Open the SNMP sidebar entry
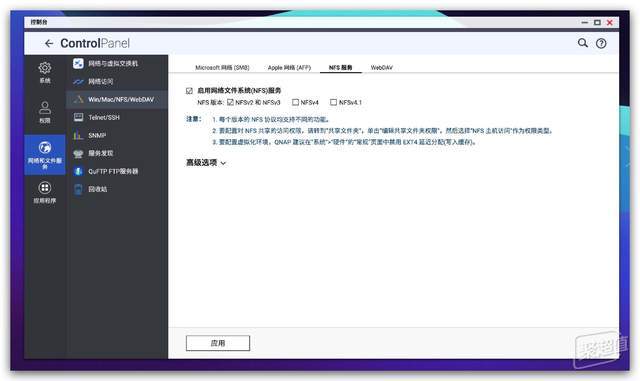The height and width of the screenshot is (381, 640). pos(117,135)
